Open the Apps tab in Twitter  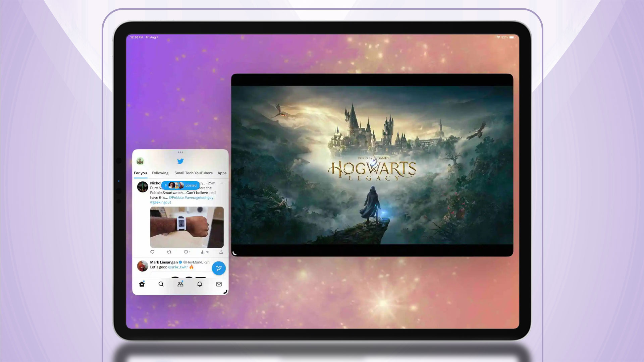click(x=222, y=173)
